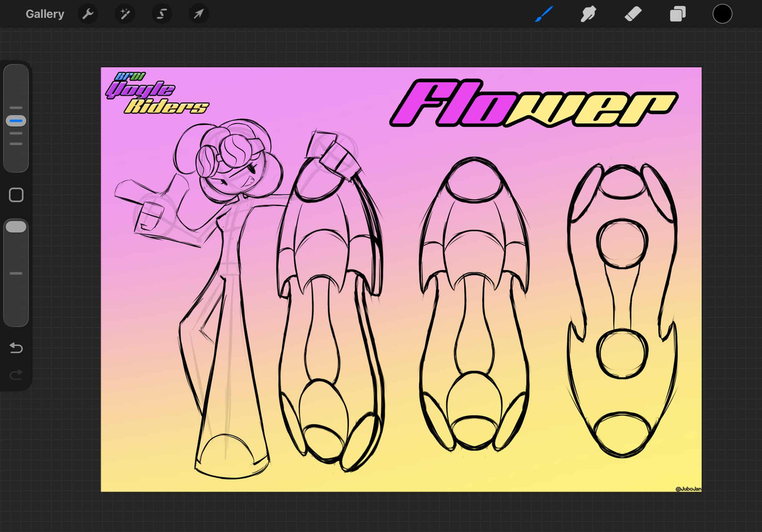This screenshot has width=762, height=532.
Task: Click the brush size slider handle
Action: coord(16,121)
